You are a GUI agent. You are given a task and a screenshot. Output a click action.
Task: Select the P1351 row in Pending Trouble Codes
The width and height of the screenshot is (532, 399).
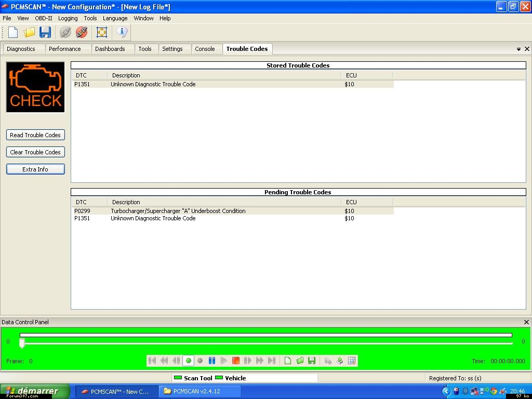233,218
